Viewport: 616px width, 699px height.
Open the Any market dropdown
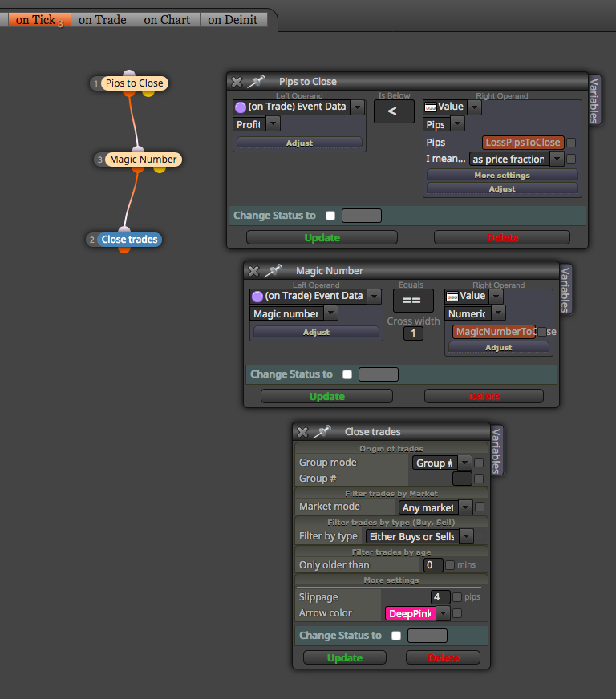coord(465,507)
